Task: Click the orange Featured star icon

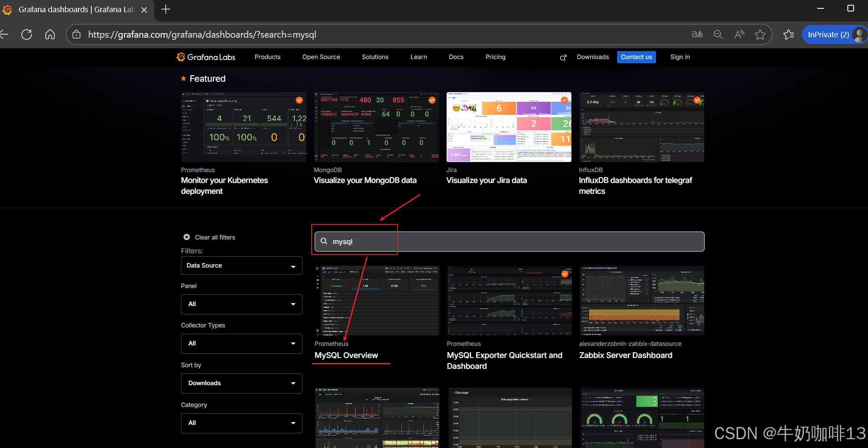Action: (183, 78)
